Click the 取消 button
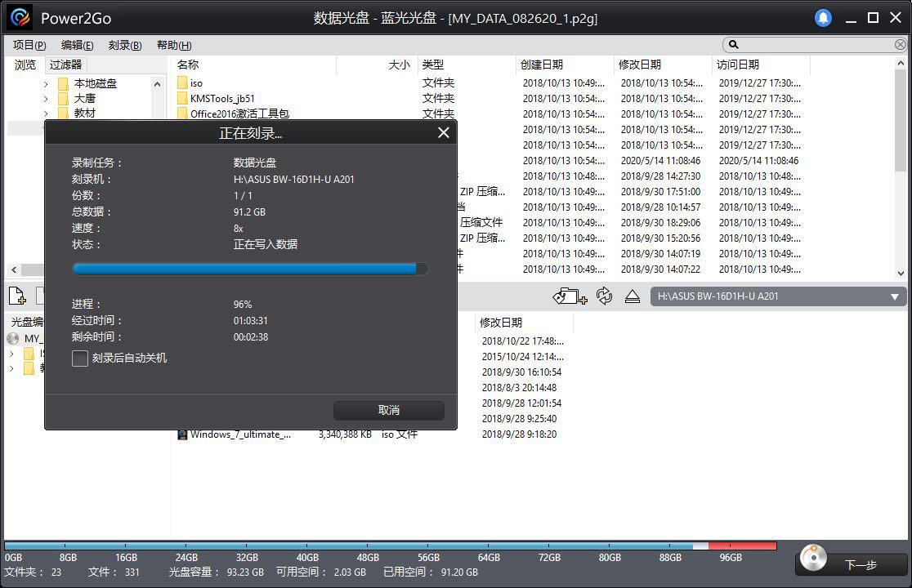Viewport: 912px width, 588px height. pyautogui.click(x=388, y=410)
